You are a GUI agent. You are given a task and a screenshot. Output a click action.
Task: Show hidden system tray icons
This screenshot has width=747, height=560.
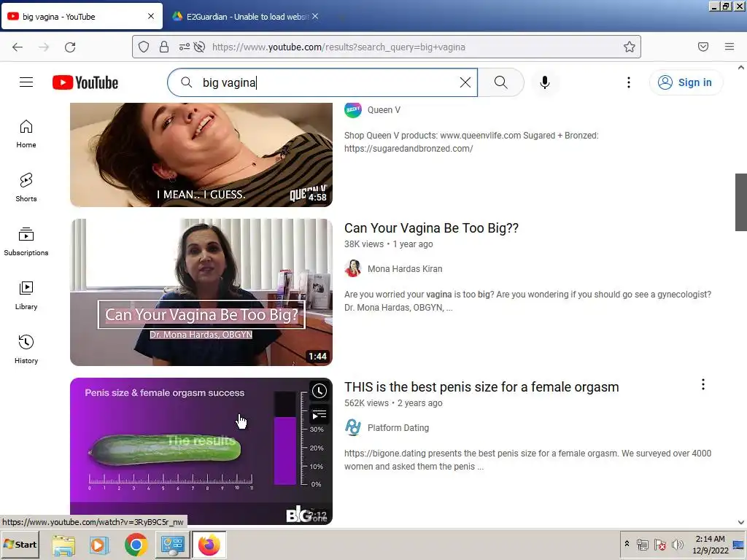coord(627,544)
